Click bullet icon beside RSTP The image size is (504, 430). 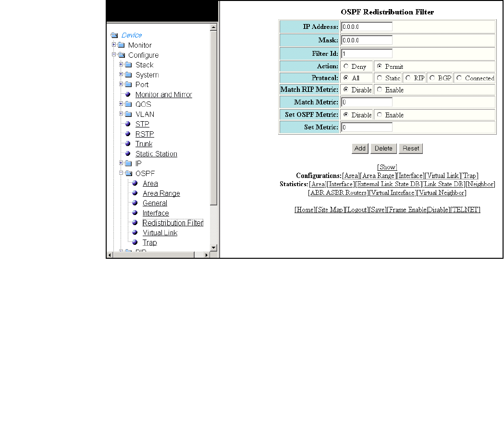pos(128,134)
